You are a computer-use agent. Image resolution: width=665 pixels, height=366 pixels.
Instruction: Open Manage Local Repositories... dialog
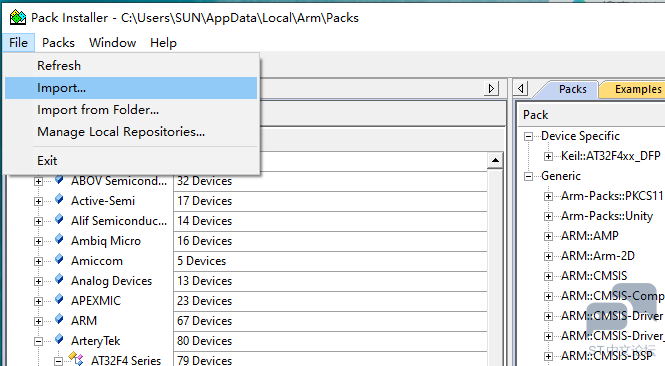131,132
